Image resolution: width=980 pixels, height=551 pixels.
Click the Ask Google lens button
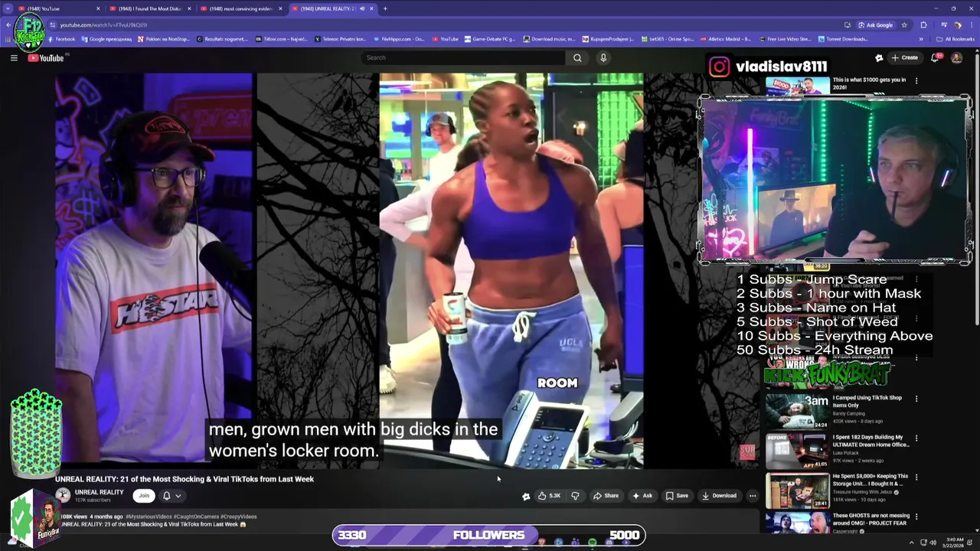coord(875,24)
